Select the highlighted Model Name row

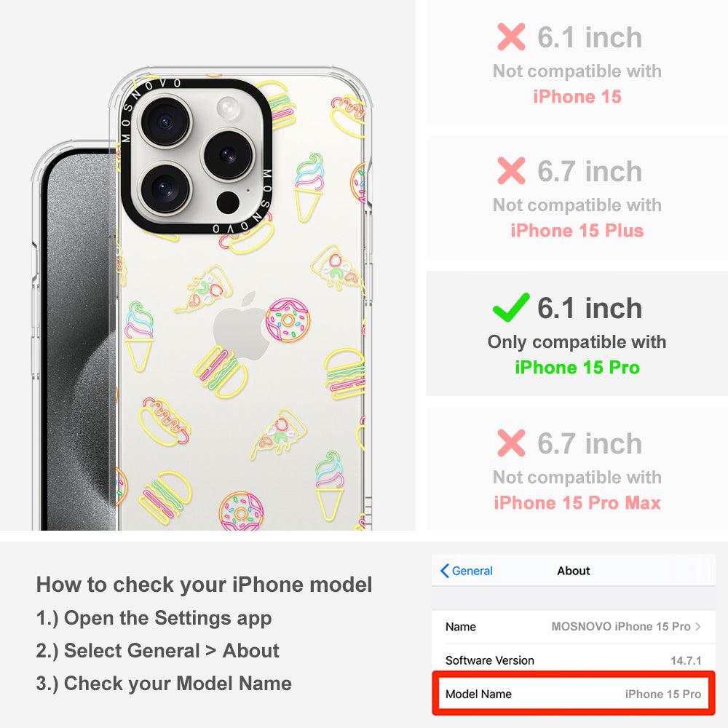pos(574,694)
